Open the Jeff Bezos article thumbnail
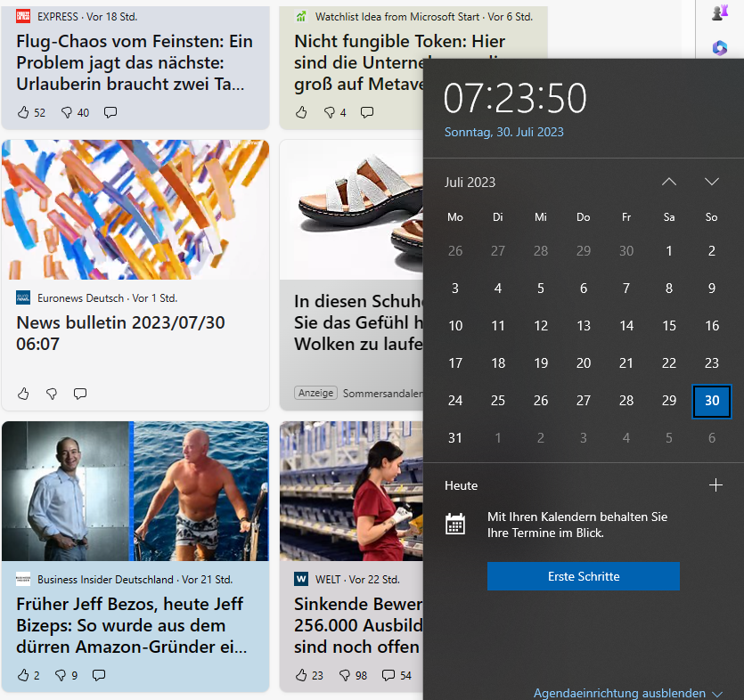Screen dimensions: 744x700 point(135,492)
